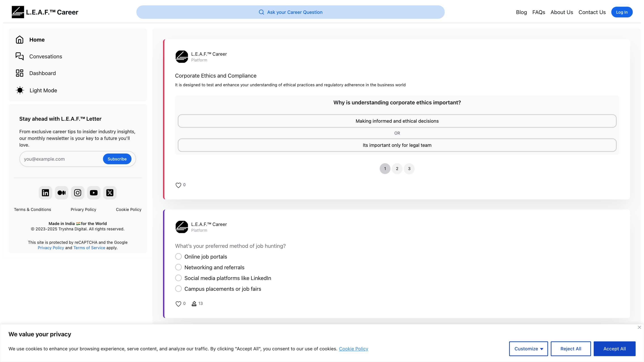Click the Dashboard grid icon

point(19,73)
